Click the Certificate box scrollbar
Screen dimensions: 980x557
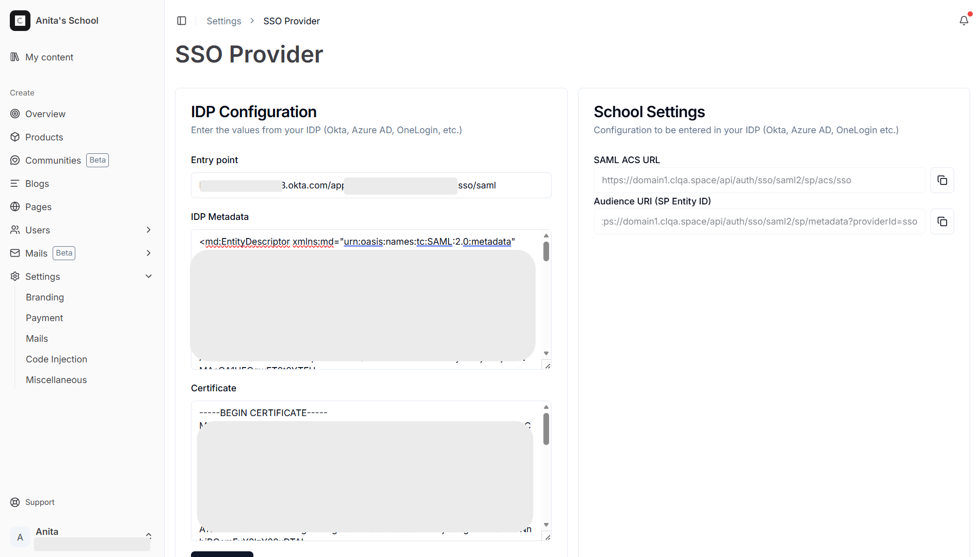(546, 428)
